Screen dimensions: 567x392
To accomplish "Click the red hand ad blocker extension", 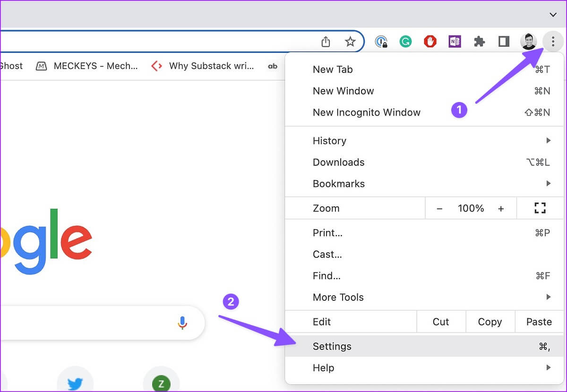I will pos(430,42).
